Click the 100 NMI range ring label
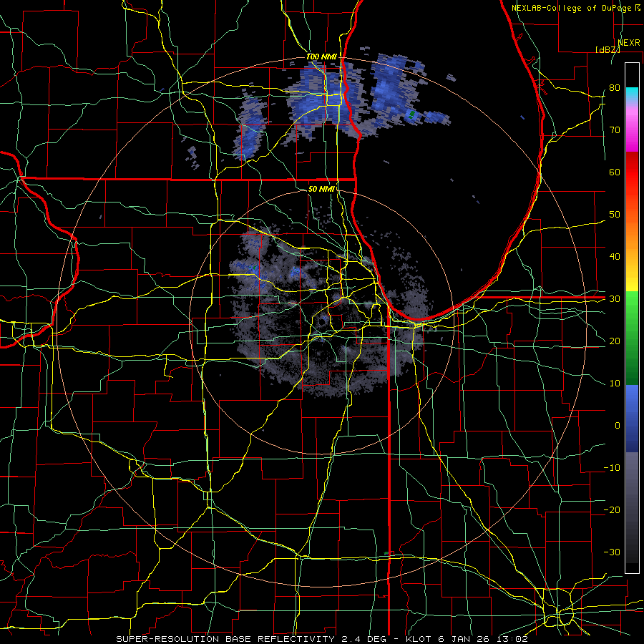 pyautogui.click(x=321, y=57)
